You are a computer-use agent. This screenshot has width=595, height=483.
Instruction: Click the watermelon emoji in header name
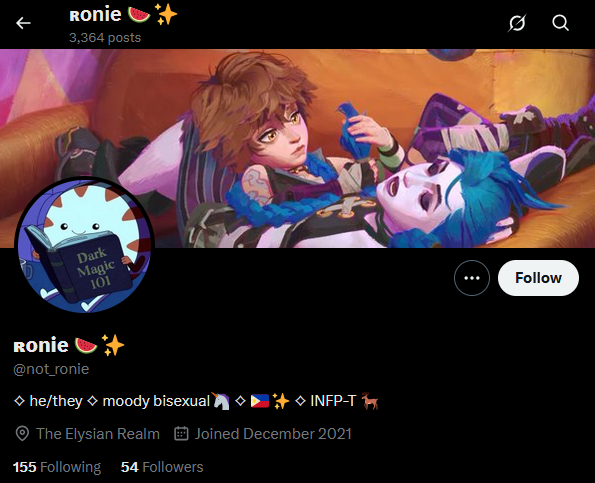(x=139, y=15)
